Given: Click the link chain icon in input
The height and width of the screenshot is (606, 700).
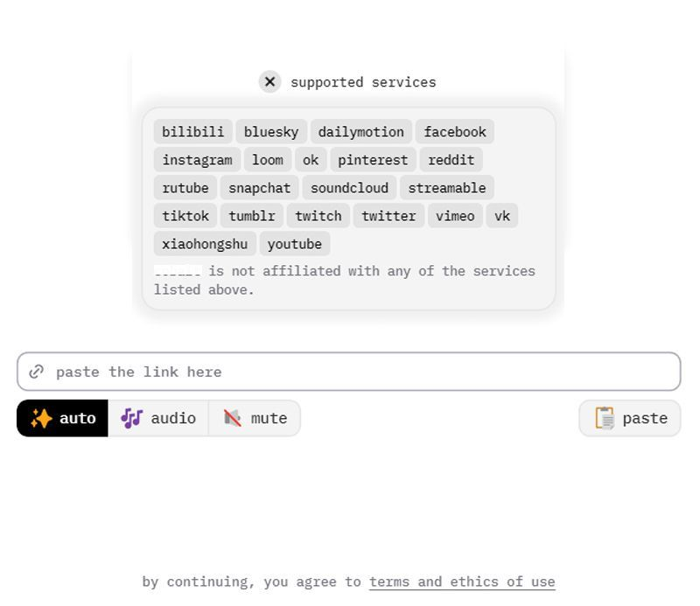Looking at the screenshot, I should [36, 372].
